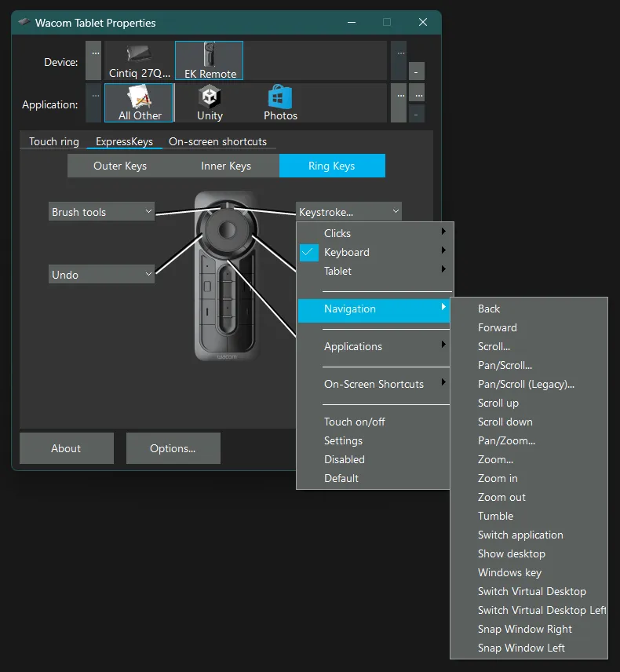Click the remove application minus button
This screenshot has height=672, width=620.
(x=416, y=115)
